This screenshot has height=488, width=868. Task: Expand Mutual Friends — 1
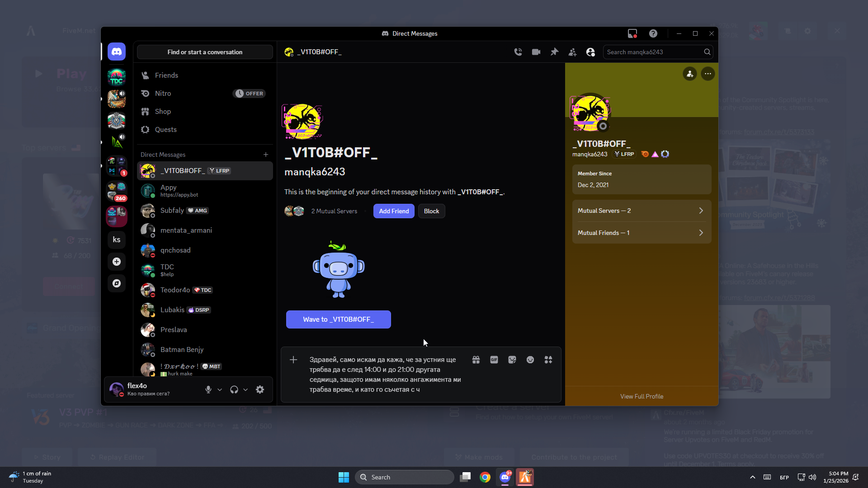(642, 233)
